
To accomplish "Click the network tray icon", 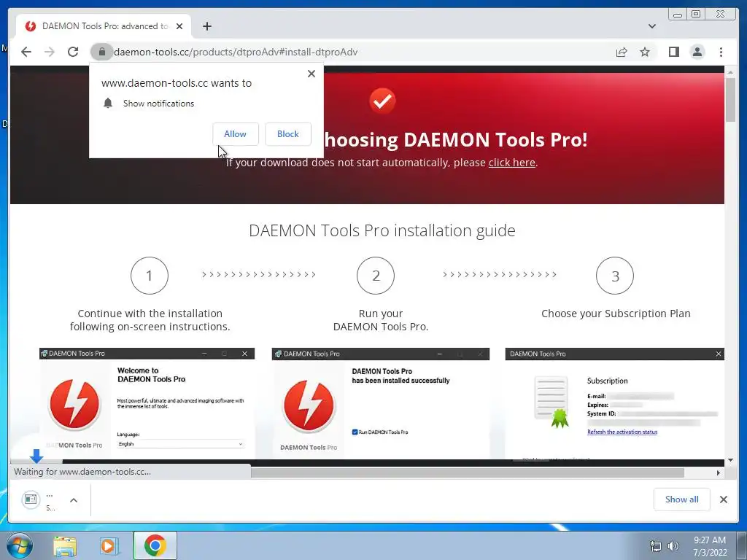I will click(x=656, y=547).
